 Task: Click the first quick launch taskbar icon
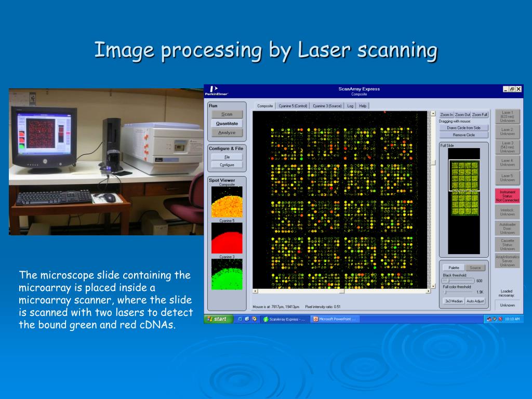click(x=240, y=319)
